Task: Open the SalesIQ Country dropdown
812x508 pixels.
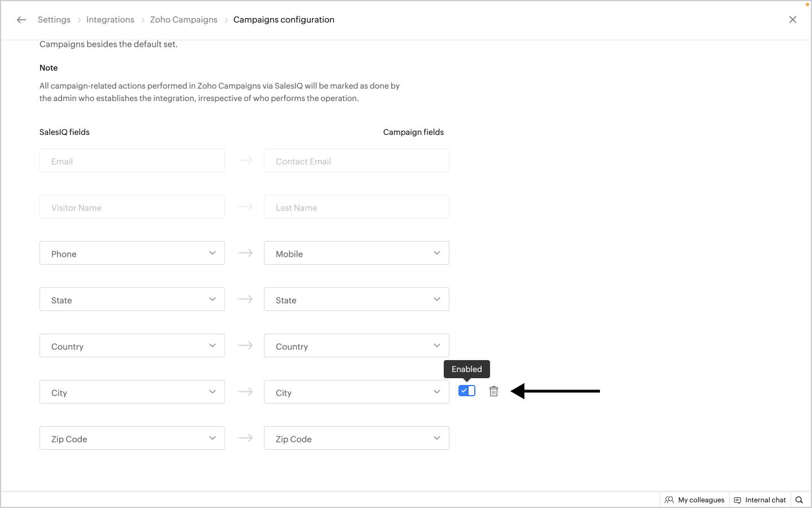Action: (x=132, y=346)
